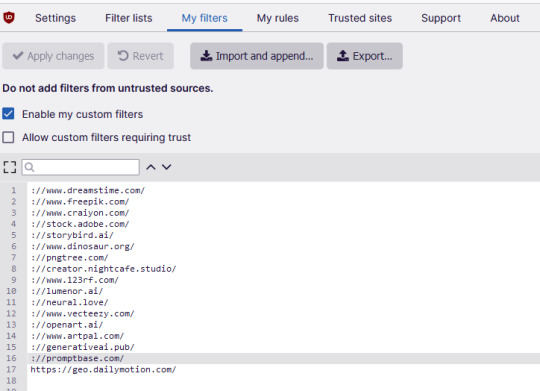
Task: Click the uBlock Origin shield logo
Action: click(x=9, y=17)
